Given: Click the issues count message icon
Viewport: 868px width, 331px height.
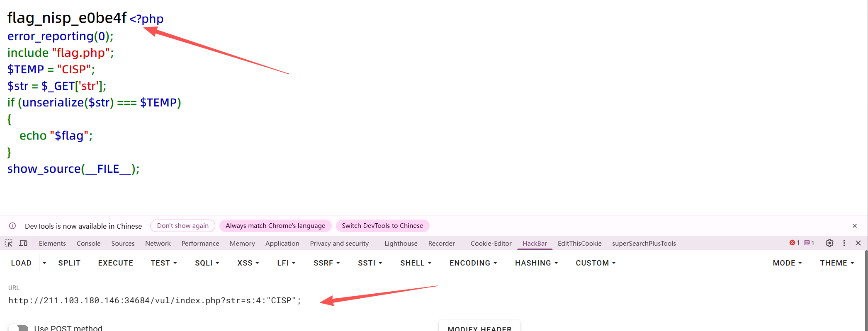Looking at the screenshot, I should (809, 243).
